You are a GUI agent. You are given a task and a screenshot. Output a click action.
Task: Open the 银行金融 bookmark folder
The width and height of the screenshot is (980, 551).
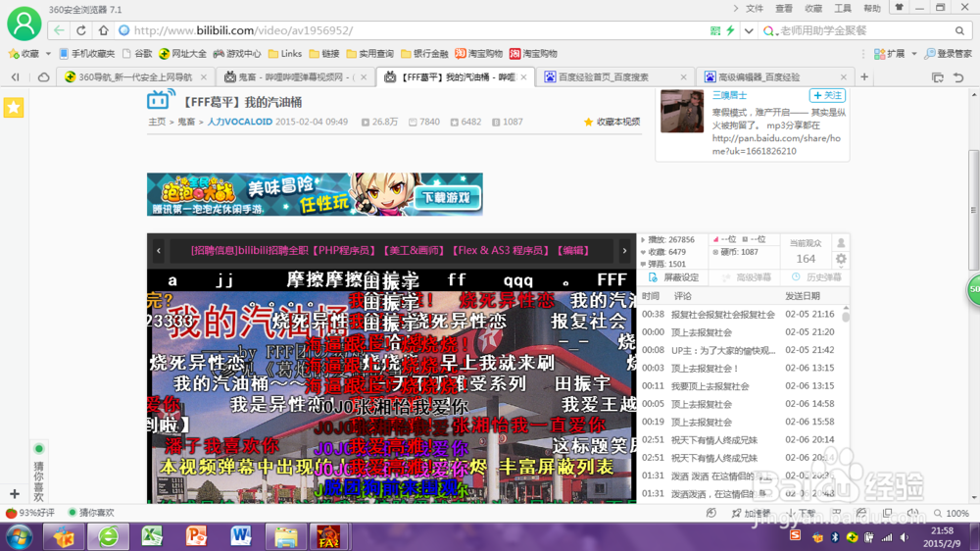(424, 54)
